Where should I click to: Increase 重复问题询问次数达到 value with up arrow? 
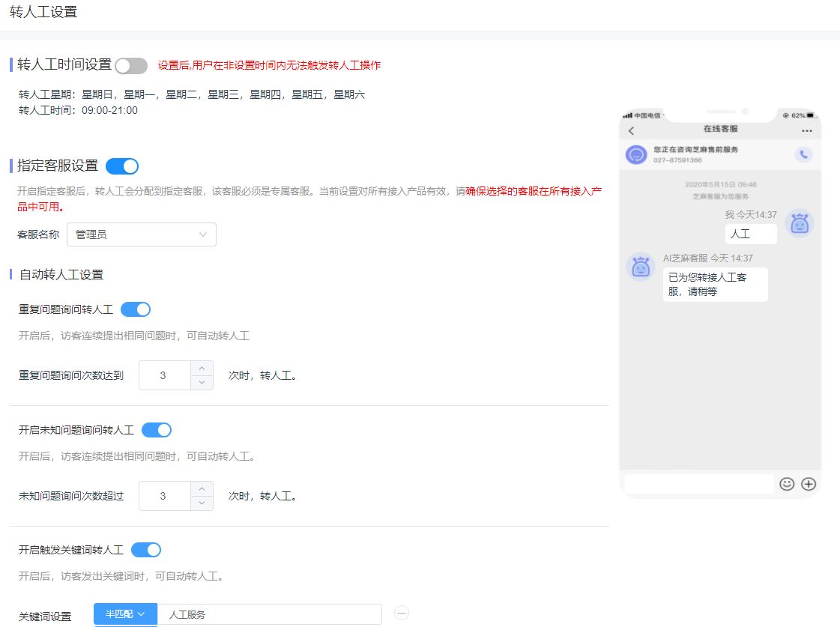click(x=202, y=369)
